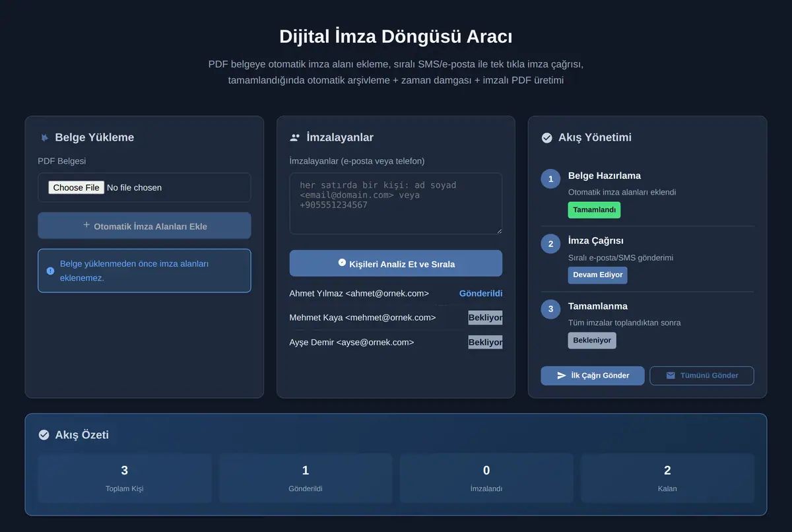The height and width of the screenshot is (532, 792).
Task: Click the İmzalandı summary card
Action: tap(486, 479)
